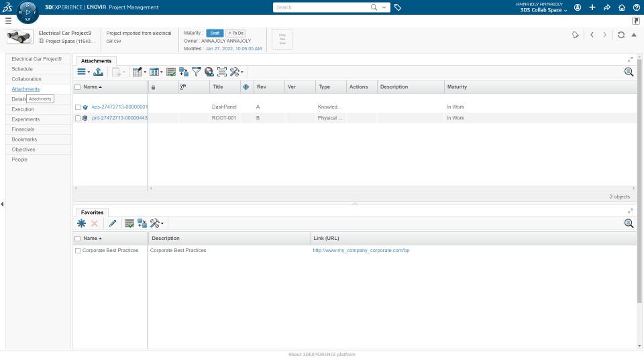Open the prd-27472713-00000443 link
This screenshot has width=644, height=362.
pos(119,118)
